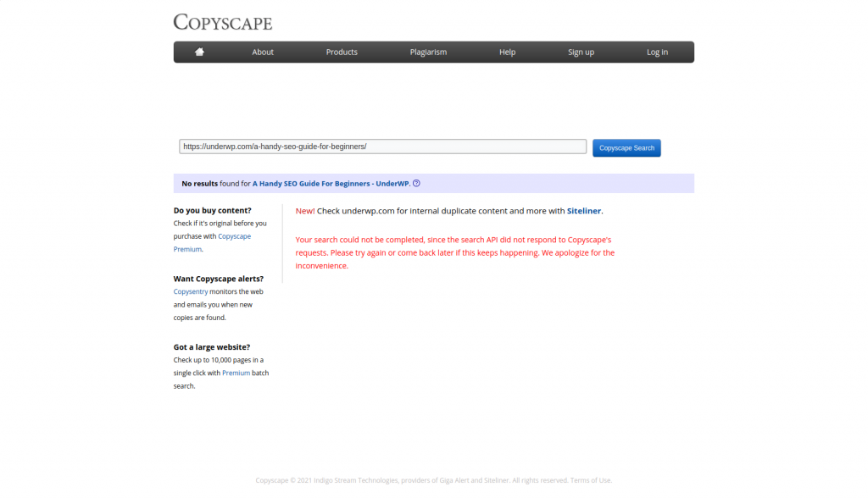868x498 pixels.
Task: Click the 'Do you buy content?' heading
Action: [x=212, y=210]
